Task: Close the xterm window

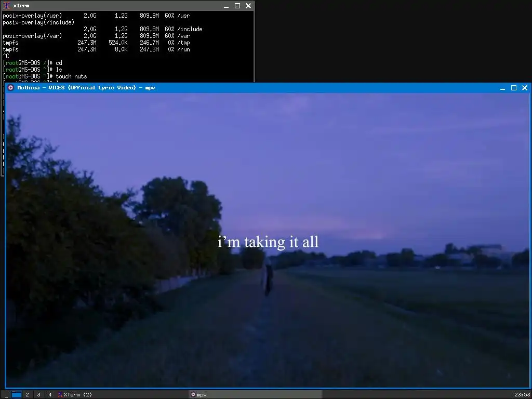Action: 248,6
